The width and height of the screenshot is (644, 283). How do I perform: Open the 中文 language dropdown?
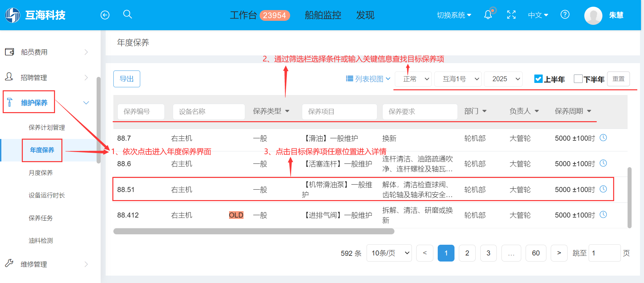point(538,15)
